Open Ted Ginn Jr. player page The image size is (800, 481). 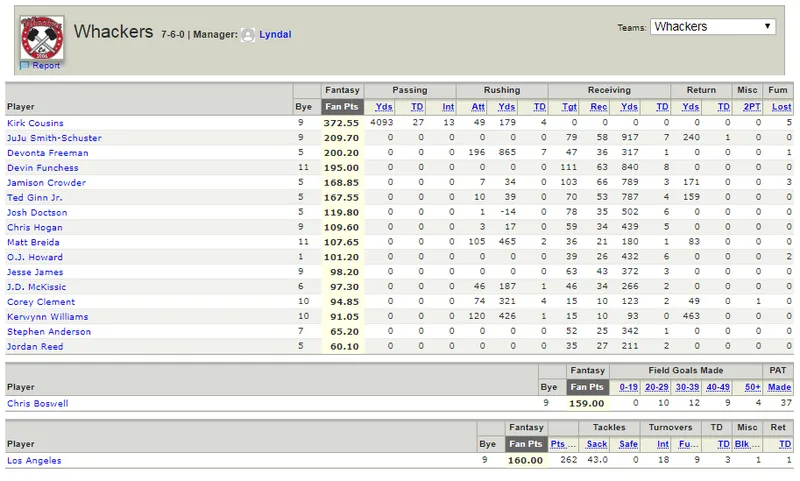[x=35, y=197]
